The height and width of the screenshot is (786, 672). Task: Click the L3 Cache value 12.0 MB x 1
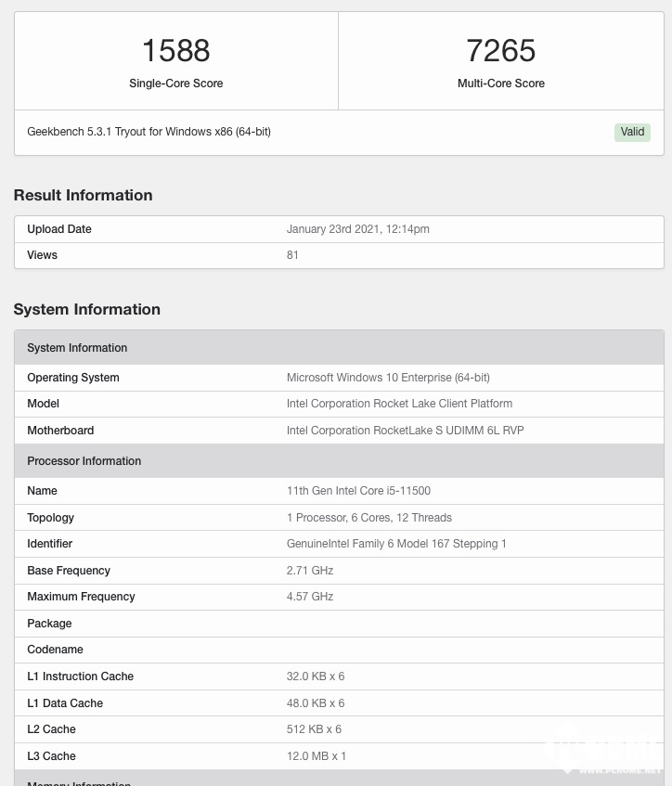pyautogui.click(x=317, y=756)
